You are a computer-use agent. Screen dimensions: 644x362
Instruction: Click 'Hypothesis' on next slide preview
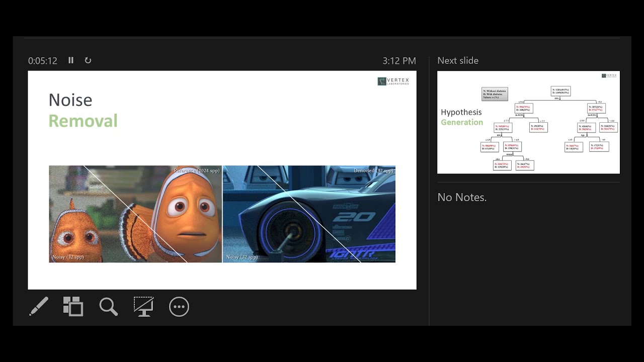click(461, 112)
